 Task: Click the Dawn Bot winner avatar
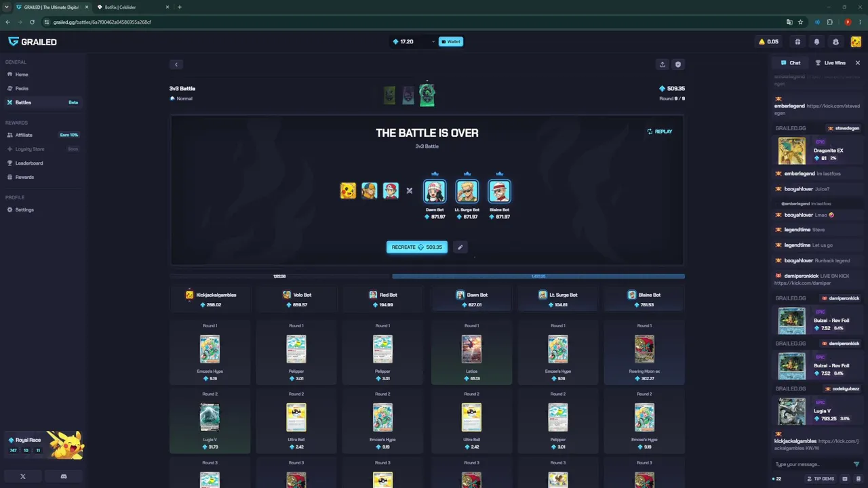tap(435, 191)
